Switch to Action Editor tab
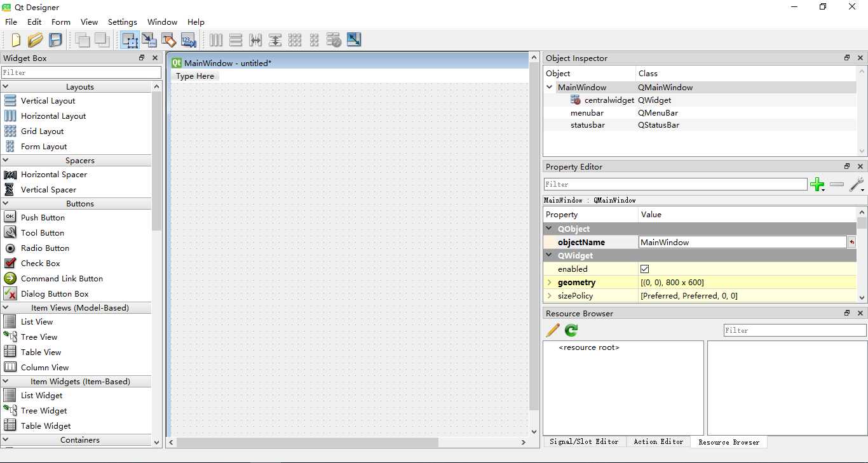868x463 pixels. 658,441
